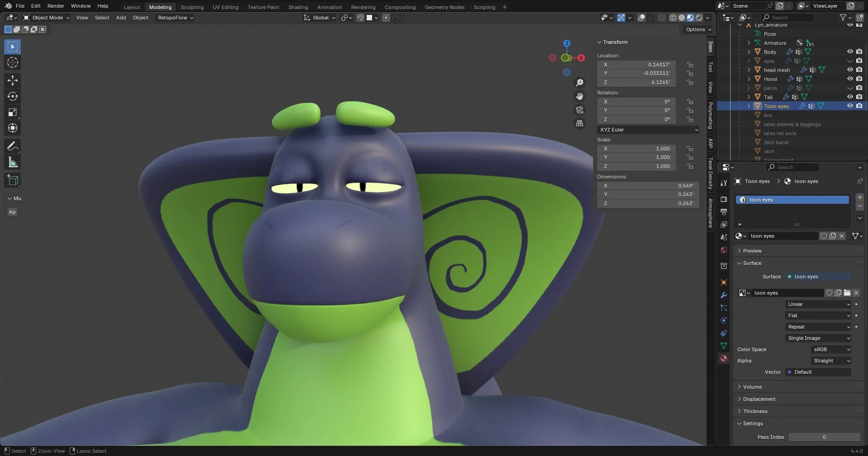Viewport: 868px width, 456px height.
Task: Hide the head mesh object in viewport
Action: pyautogui.click(x=850, y=70)
